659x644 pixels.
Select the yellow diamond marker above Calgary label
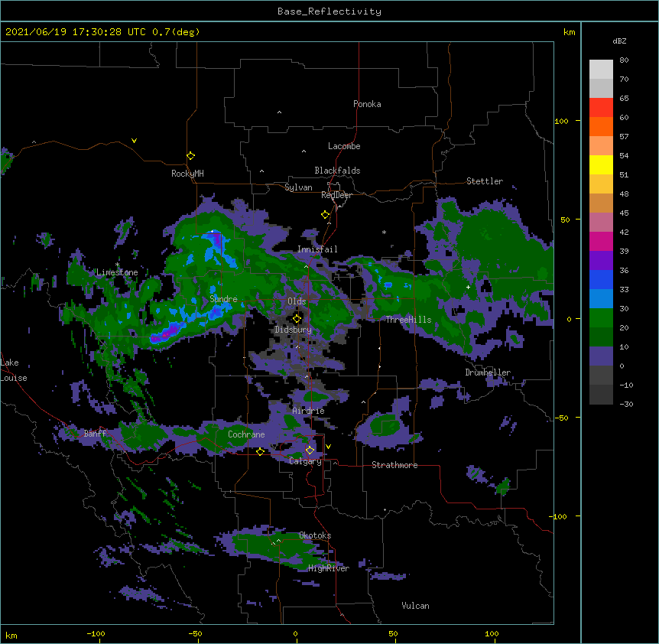[310, 450]
